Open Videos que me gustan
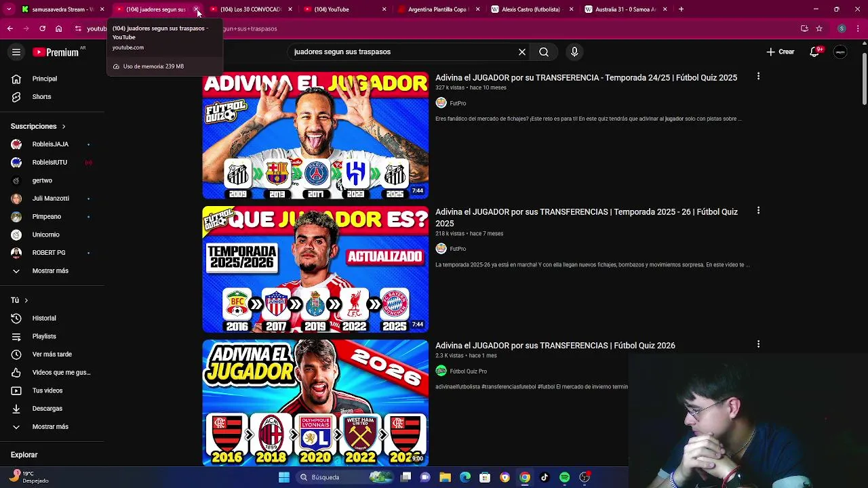This screenshot has width=868, height=488. pyautogui.click(x=52, y=372)
